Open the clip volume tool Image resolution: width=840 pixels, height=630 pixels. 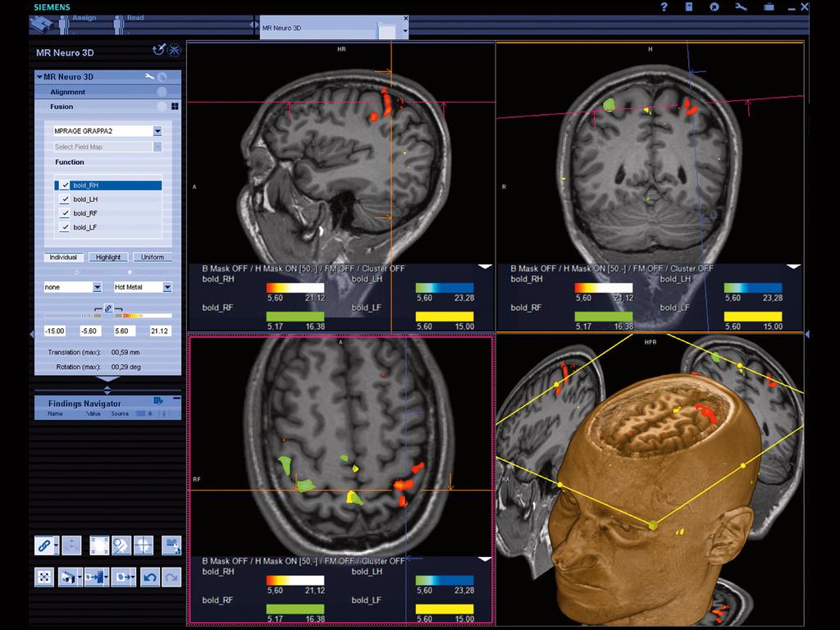(100, 546)
